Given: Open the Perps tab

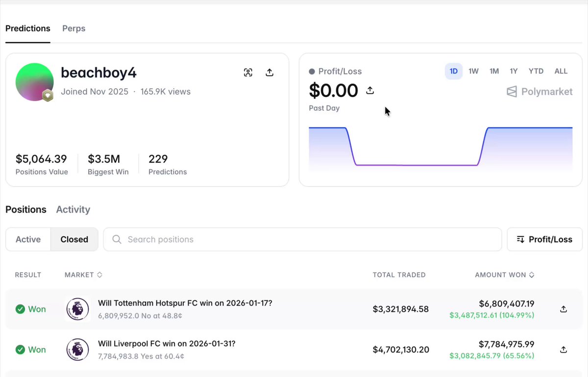Looking at the screenshot, I should click(x=74, y=28).
